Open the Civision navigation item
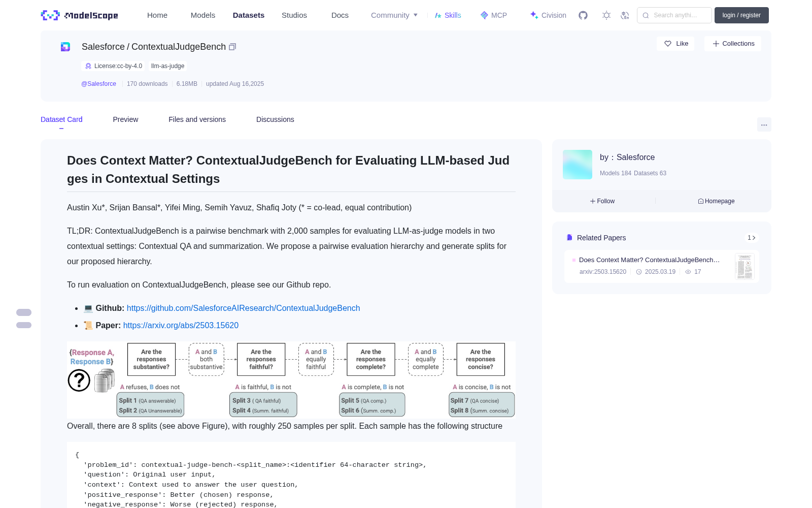Viewport: 812px width, 508px height. [x=548, y=15]
